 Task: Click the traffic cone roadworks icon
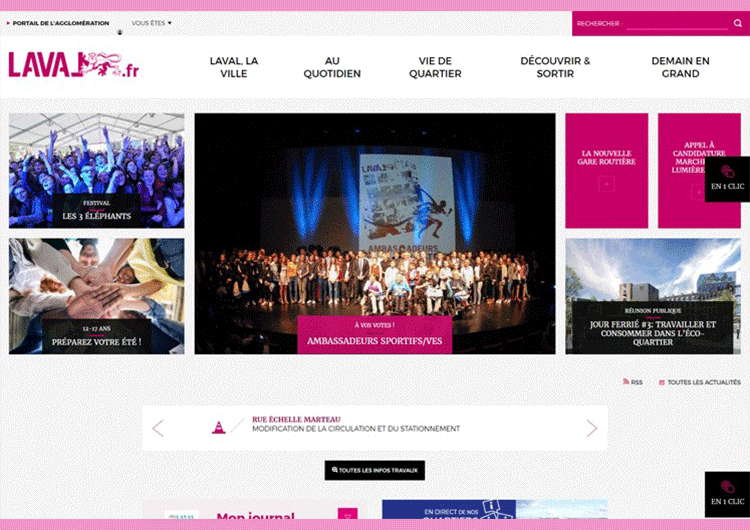[219, 427]
